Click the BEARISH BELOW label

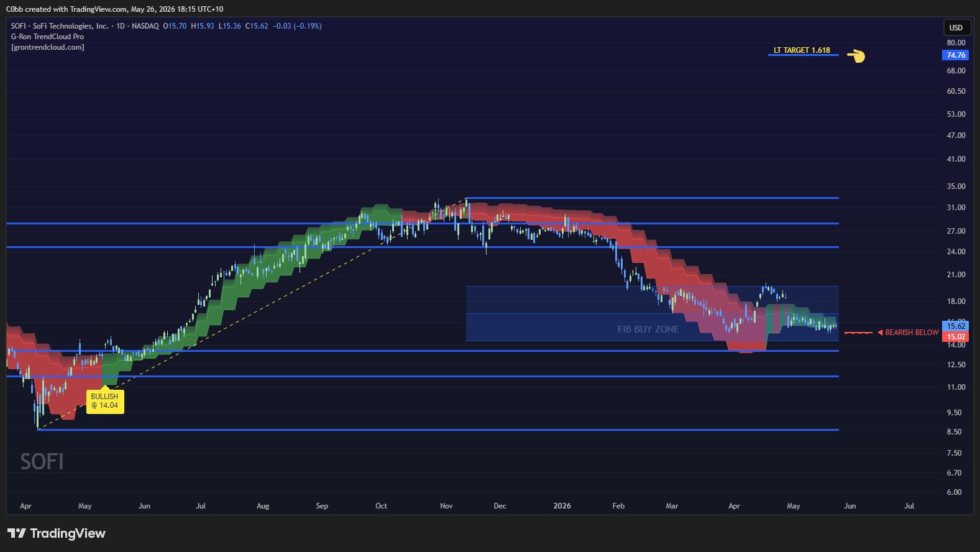(912, 333)
